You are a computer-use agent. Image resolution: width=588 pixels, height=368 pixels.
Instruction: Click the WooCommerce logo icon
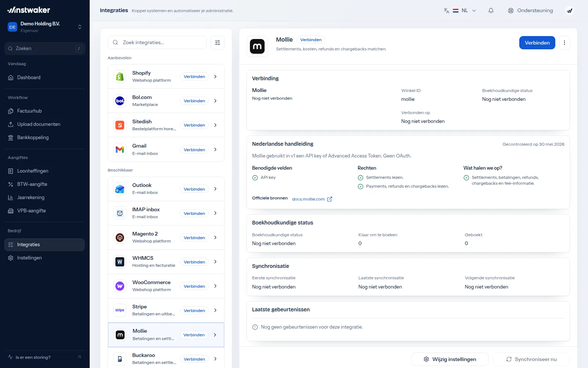[x=120, y=286]
